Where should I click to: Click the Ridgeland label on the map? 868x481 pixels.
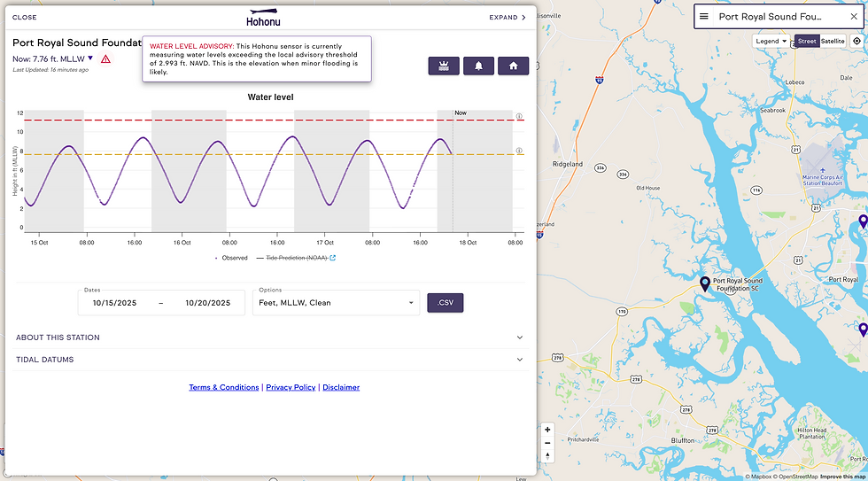pos(568,164)
